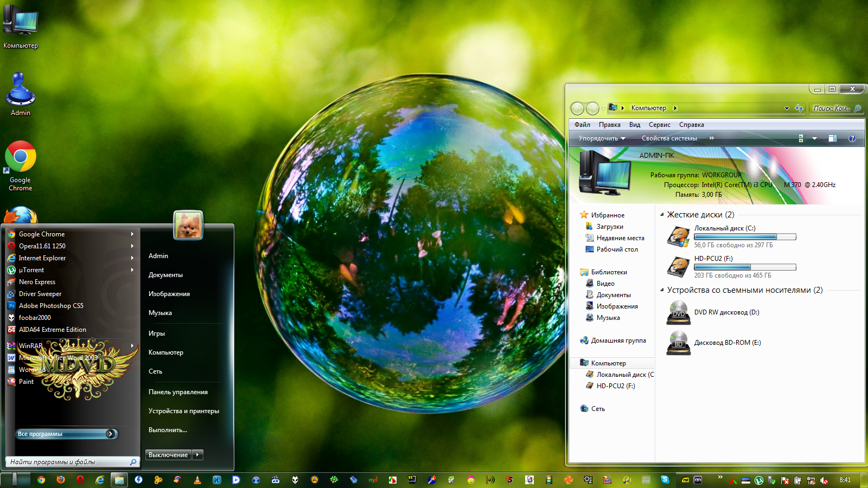Image resolution: width=868 pixels, height=488 pixels.
Task: Launch Skype from the taskbar
Action: pos(665,480)
